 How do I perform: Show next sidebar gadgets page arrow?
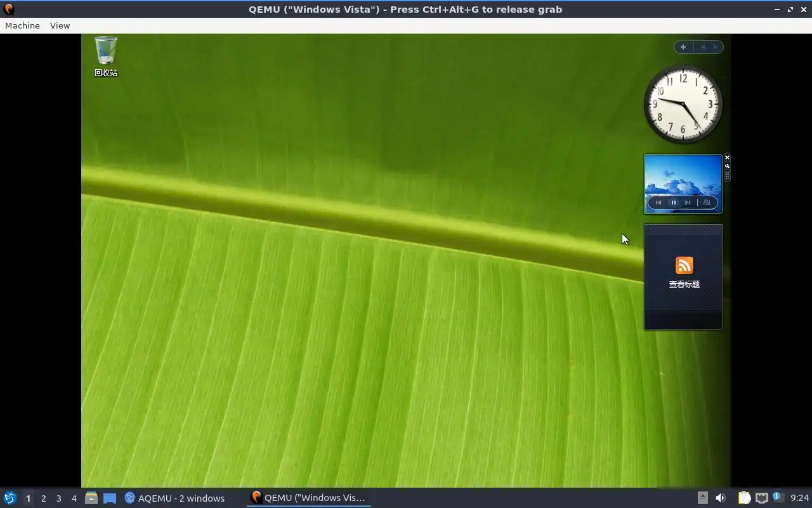point(716,47)
